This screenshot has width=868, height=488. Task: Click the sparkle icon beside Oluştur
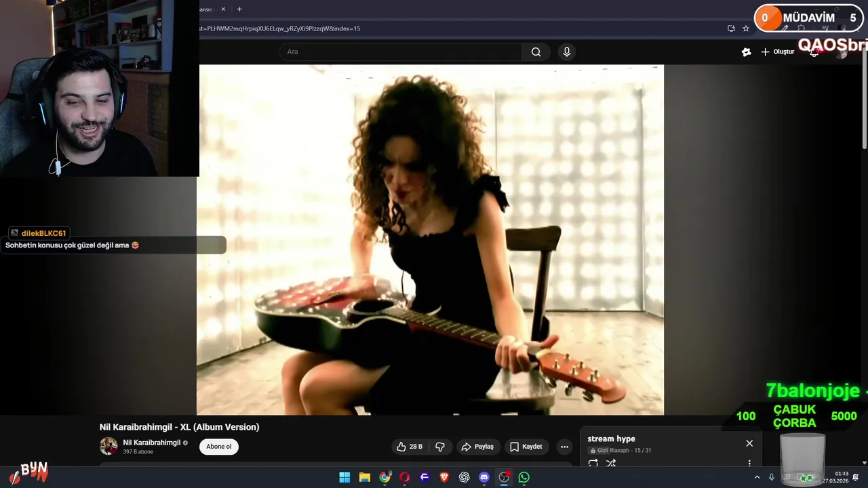(x=746, y=52)
